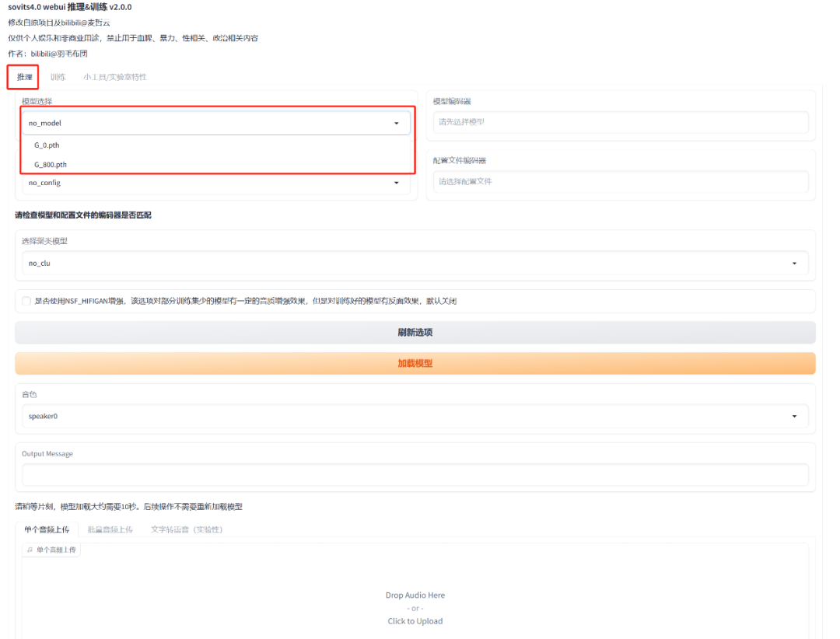Switch to 批量音频上传 tab

click(110, 529)
